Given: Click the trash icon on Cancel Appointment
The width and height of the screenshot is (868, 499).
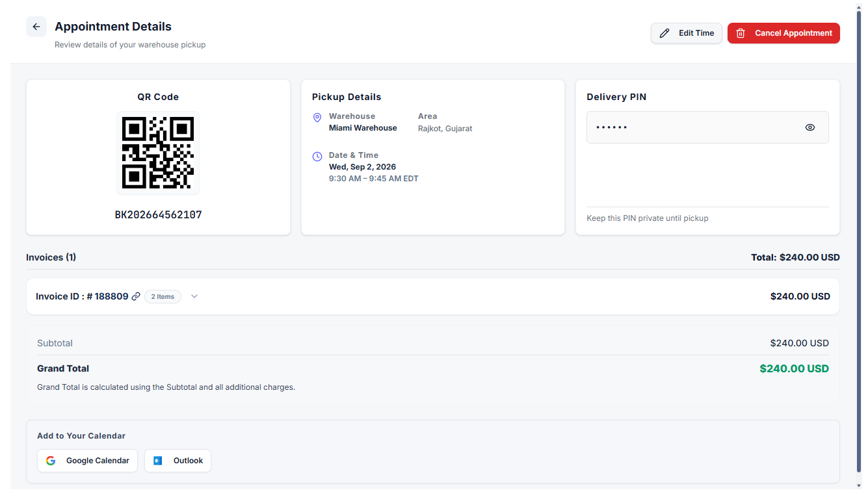Looking at the screenshot, I should 741,33.
